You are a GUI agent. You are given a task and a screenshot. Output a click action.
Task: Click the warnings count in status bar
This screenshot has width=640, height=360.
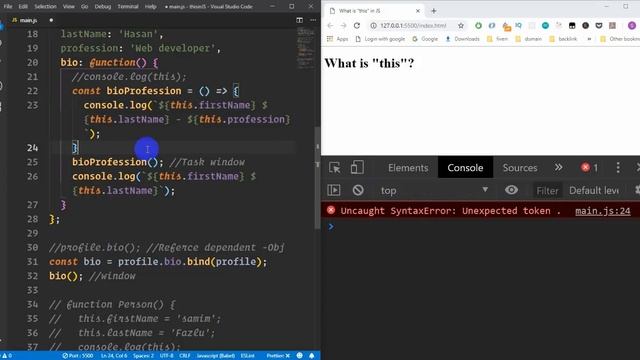click(x=7, y=356)
